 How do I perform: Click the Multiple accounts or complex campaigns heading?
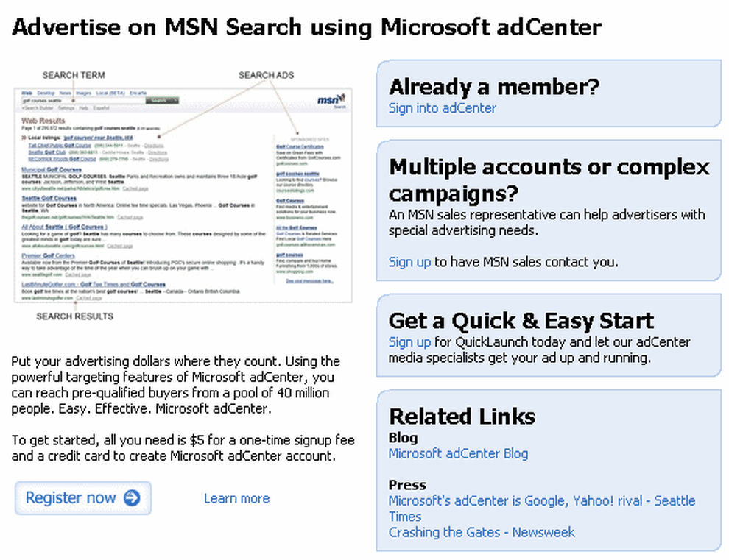[x=549, y=180]
